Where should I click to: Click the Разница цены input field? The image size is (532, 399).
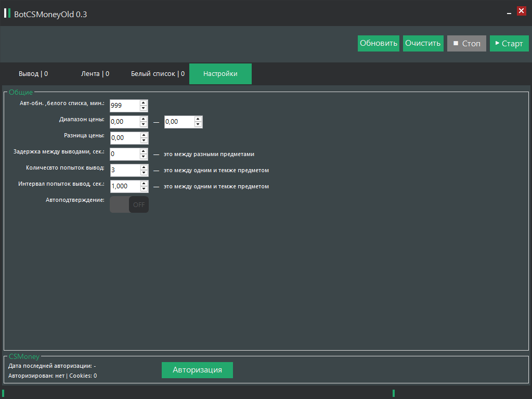(125, 138)
